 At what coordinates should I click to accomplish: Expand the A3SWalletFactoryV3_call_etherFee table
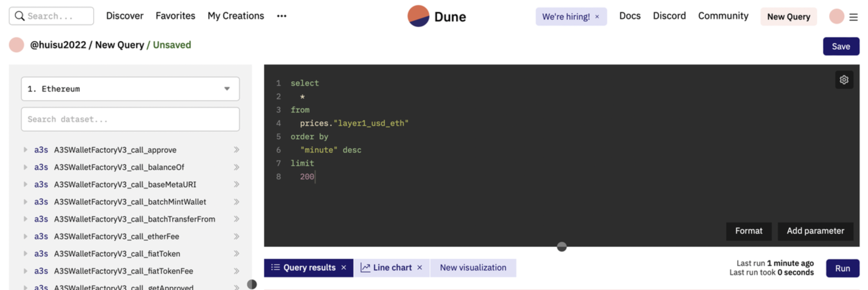[x=25, y=236]
